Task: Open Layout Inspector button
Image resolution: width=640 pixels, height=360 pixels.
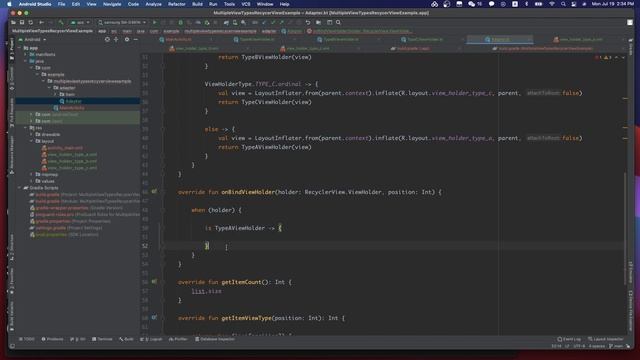Action: pyautogui.click(x=606, y=339)
